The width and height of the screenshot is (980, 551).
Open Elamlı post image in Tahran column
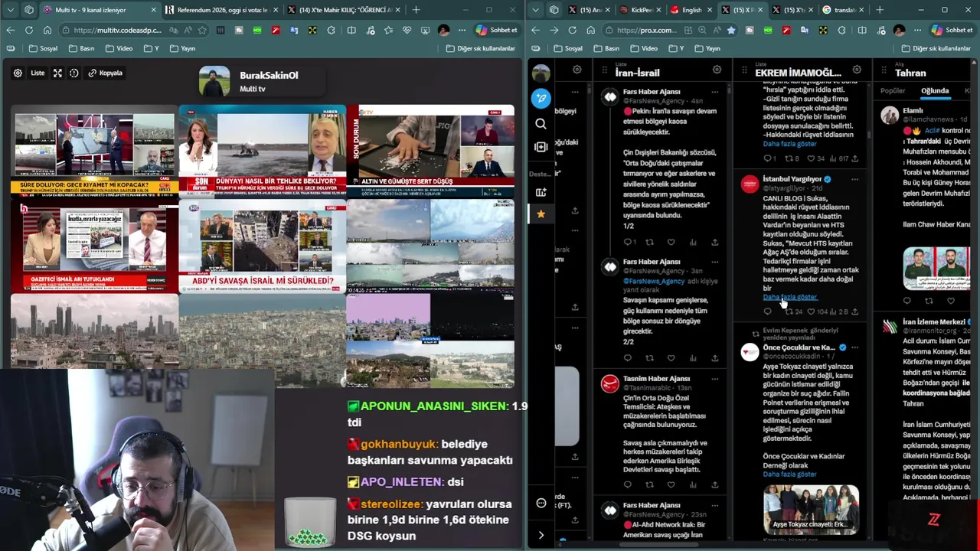(x=936, y=268)
